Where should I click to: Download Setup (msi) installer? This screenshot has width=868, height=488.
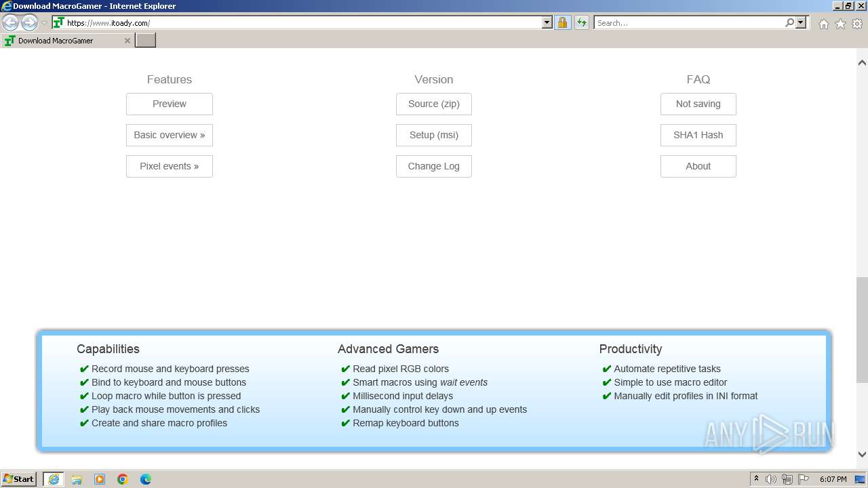pyautogui.click(x=434, y=135)
